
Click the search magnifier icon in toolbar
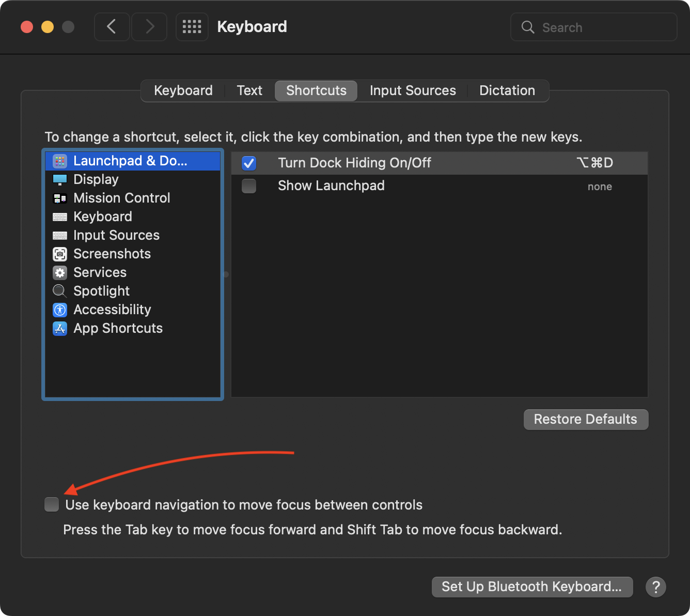click(528, 27)
